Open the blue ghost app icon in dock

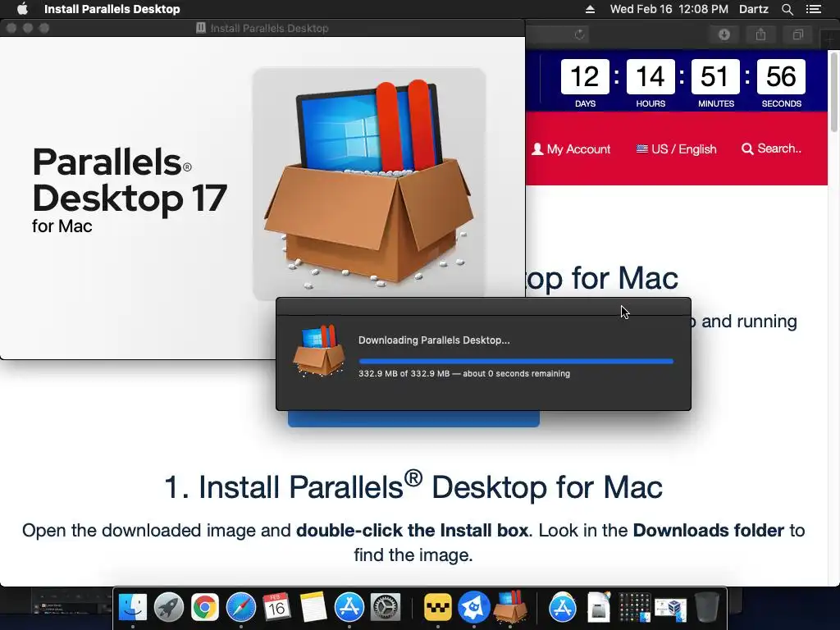pyautogui.click(x=473, y=608)
